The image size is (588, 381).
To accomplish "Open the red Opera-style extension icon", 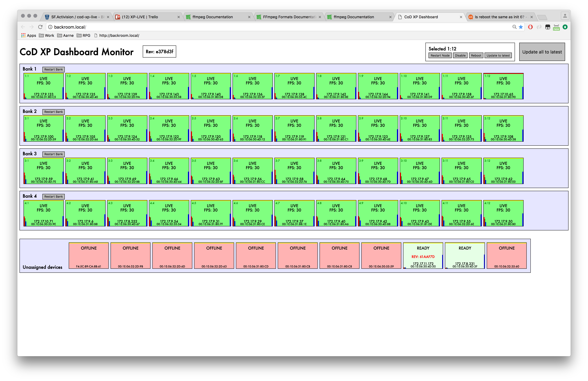I will pyautogui.click(x=530, y=27).
